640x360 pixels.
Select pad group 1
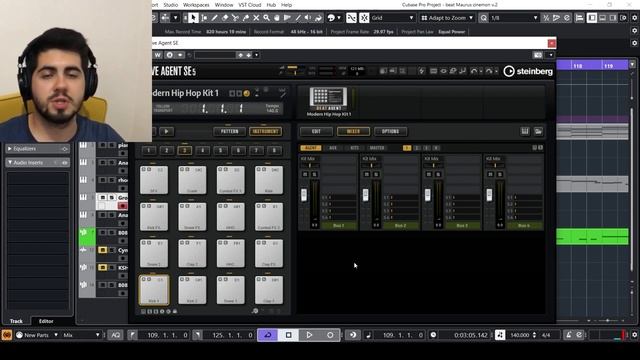pos(149,151)
